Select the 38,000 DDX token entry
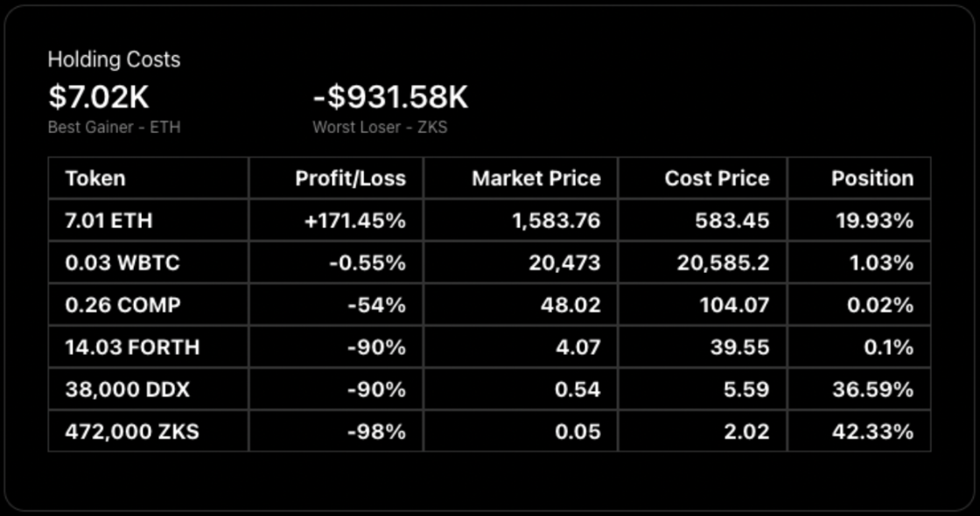Viewport: 980px width, 516px height. [127, 389]
